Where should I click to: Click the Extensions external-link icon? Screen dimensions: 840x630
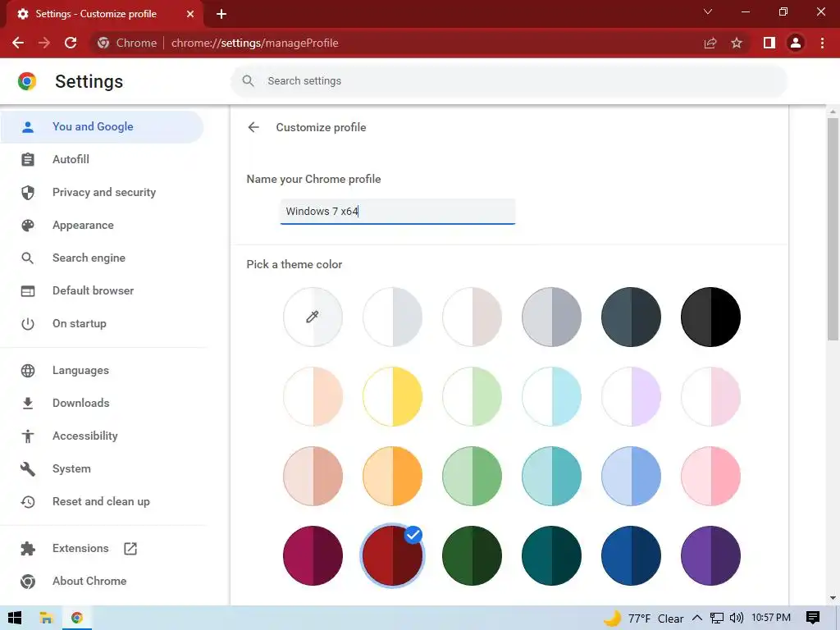[x=130, y=549]
